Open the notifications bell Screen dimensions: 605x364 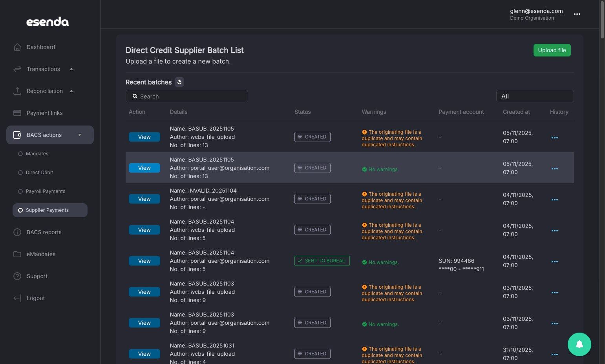pyautogui.click(x=579, y=344)
